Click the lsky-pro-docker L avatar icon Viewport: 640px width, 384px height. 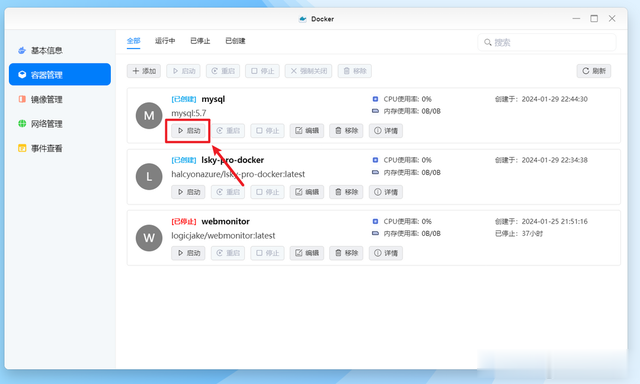pyautogui.click(x=149, y=177)
